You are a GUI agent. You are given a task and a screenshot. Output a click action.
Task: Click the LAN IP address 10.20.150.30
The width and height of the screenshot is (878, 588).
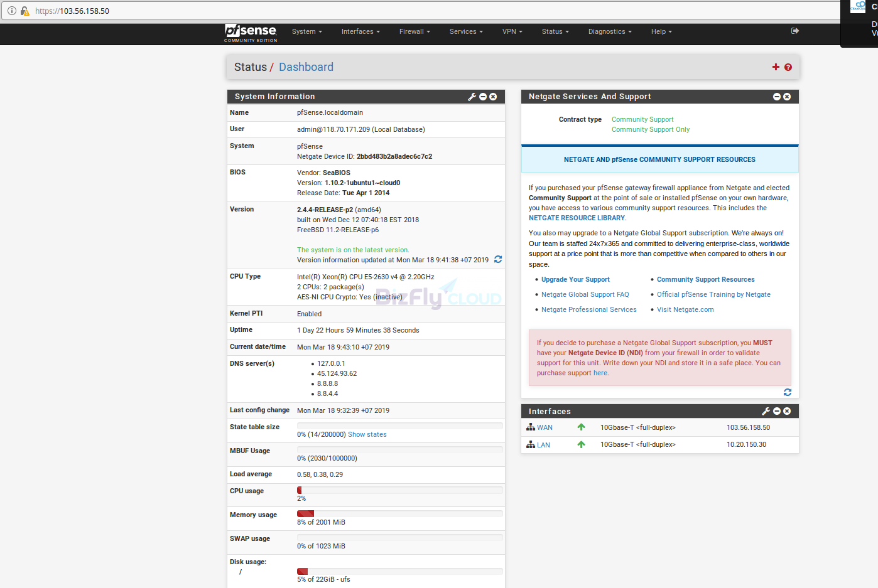tap(746, 444)
